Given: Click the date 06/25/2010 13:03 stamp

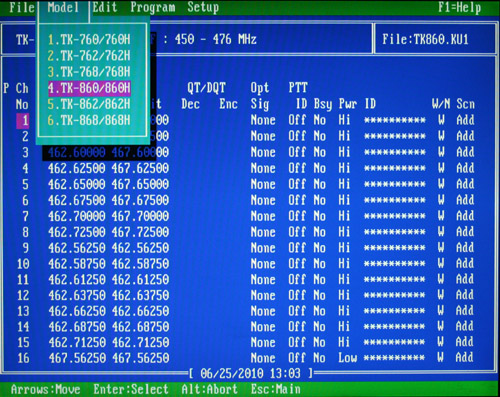Looking at the screenshot, I should [x=250, y=374].
